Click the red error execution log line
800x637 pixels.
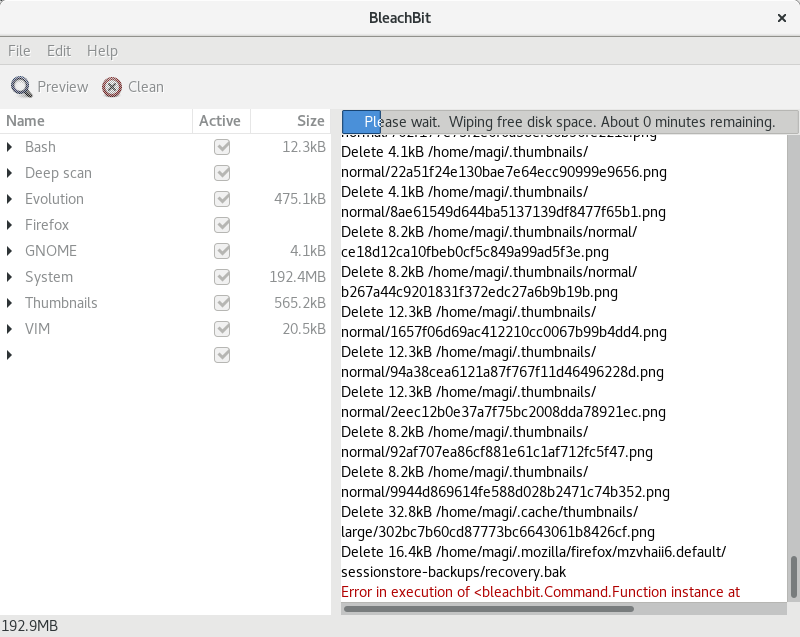coord(540,592)
